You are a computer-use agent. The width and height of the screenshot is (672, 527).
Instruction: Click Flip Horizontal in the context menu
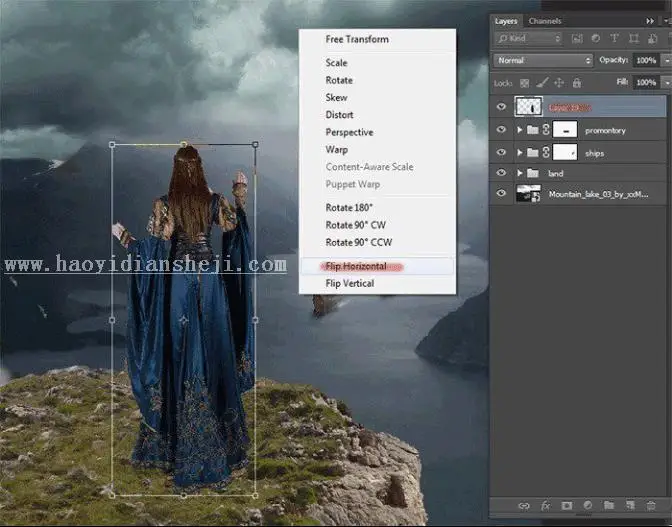point(377,266)
